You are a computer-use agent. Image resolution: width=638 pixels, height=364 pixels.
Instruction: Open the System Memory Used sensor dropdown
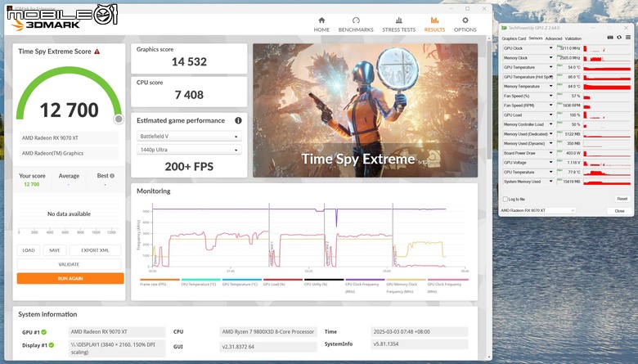[551, 182]
